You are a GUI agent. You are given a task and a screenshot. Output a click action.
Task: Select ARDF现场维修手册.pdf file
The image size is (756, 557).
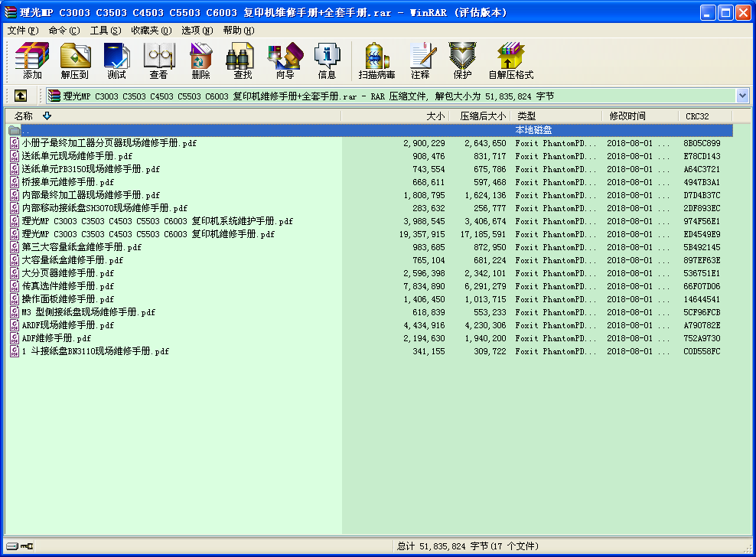click(x=67, y=325)
